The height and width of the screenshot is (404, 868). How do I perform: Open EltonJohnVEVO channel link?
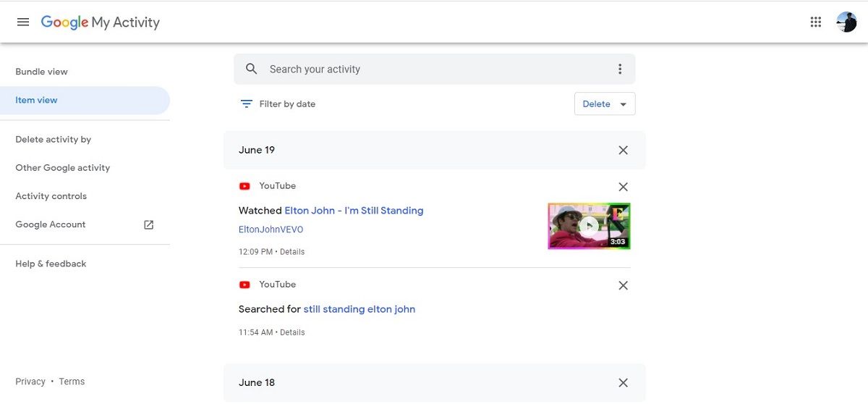pyautogui.click(x=271, y=230)
